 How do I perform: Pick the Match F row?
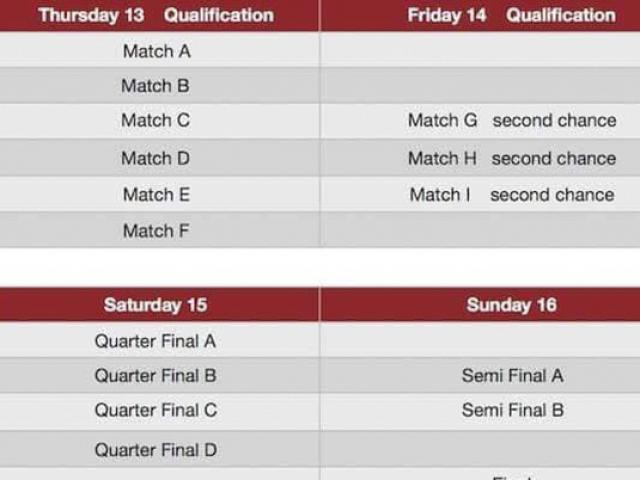click(x=155, y=231)
